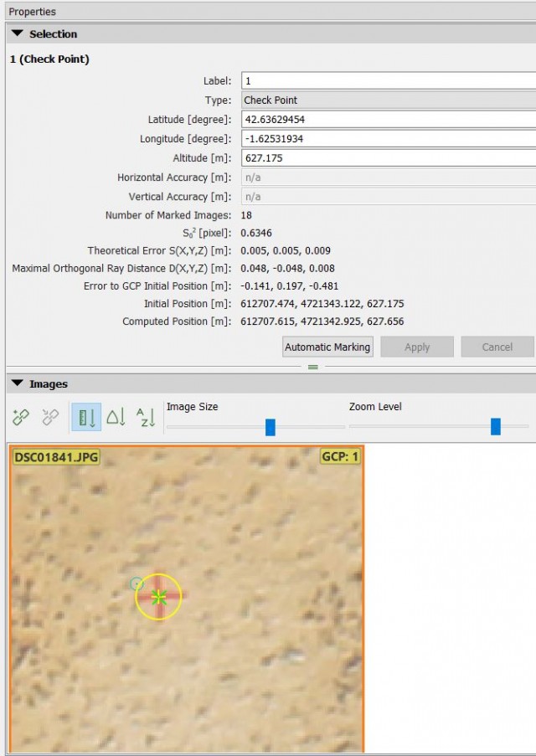
Task: Click Number of Marked Images value 18
Action: coord(246,215)
